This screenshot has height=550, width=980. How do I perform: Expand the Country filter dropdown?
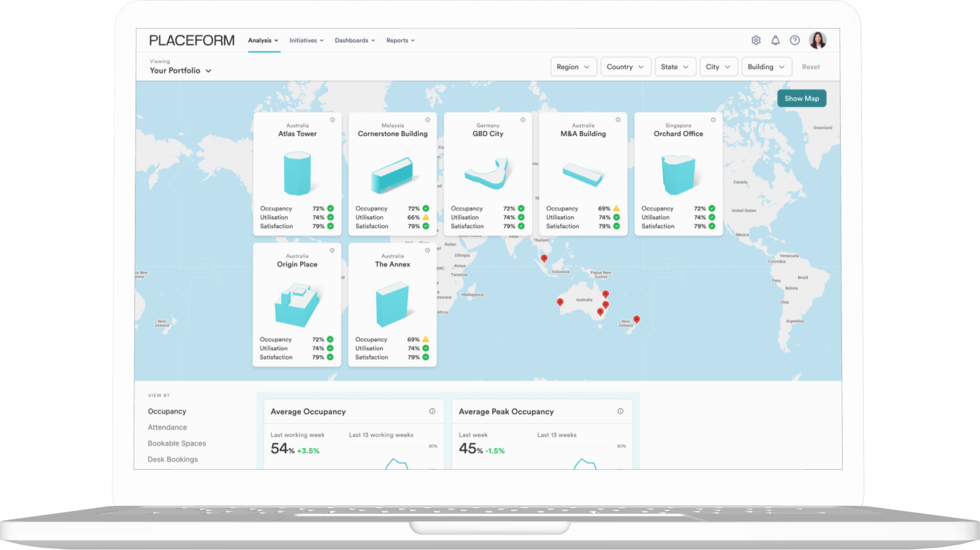click(x=623, y=66)
